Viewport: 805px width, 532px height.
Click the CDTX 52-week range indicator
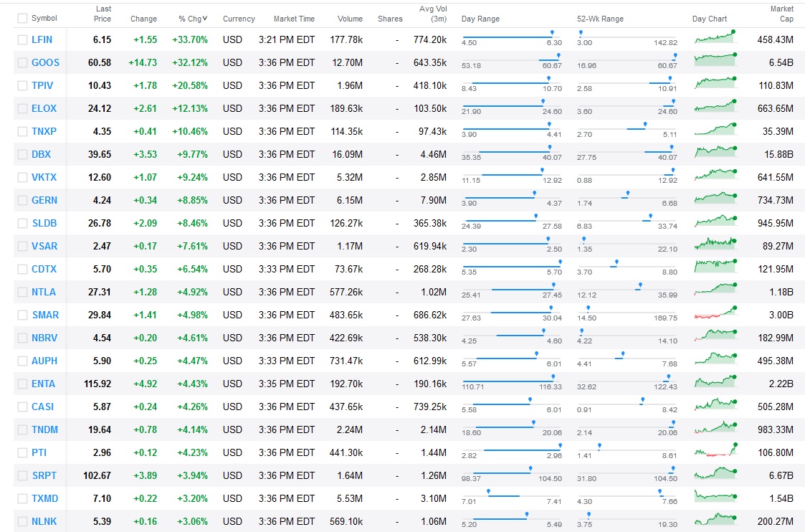[616, 263]
